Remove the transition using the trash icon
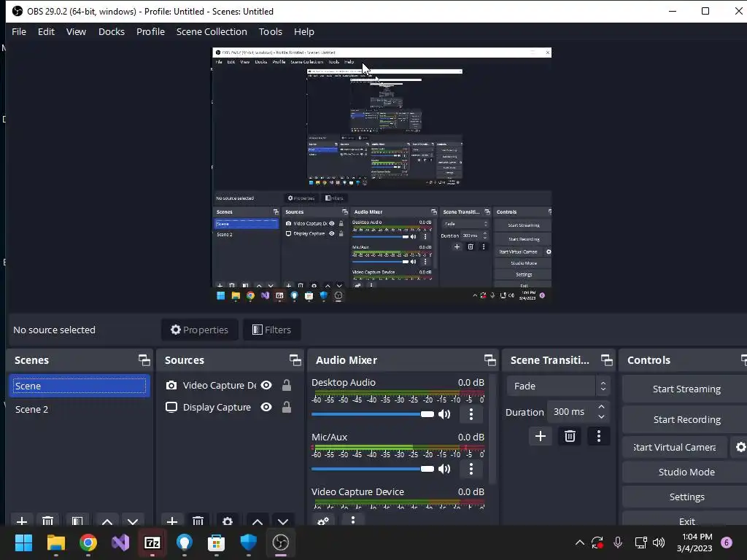This screenshot has width=747, height=560. click(x=570, y=436)
